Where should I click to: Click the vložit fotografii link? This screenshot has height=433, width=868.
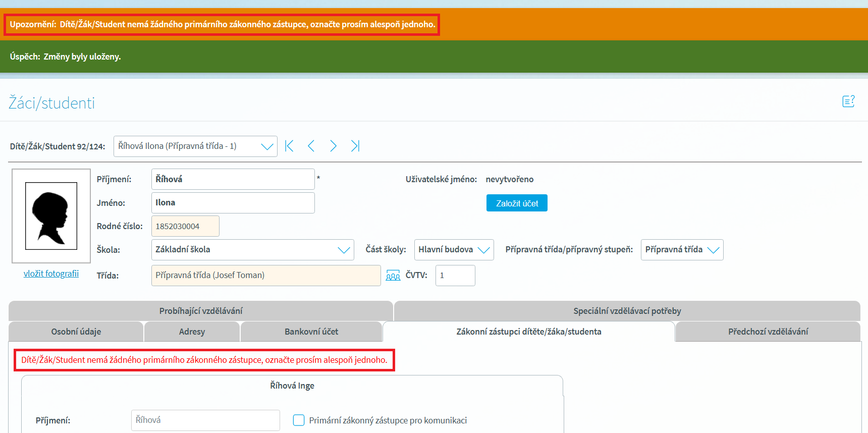pyautogui.click(x=51, y=274)
